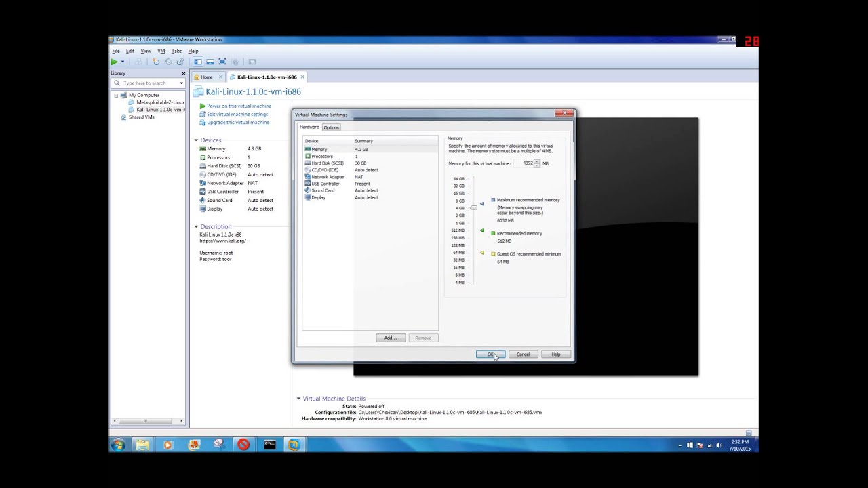Select Processors row in settings device list
The width and height of the screenshot is (868, 488).
[370, 156]
